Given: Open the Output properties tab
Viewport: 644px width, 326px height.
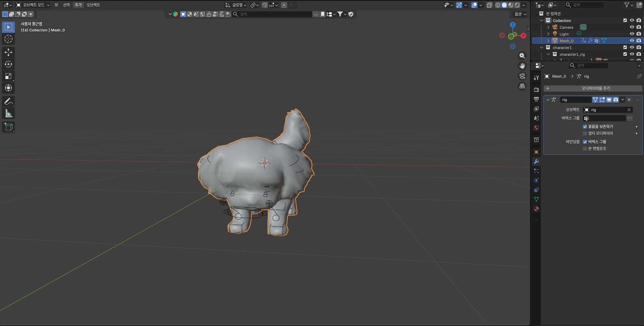Looking at the screenshot, I should click(536, 99).
